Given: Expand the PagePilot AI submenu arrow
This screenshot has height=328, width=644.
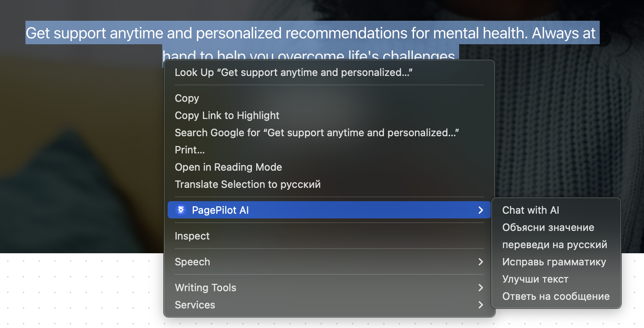Looking at the screenshot, I should point(481,210).
